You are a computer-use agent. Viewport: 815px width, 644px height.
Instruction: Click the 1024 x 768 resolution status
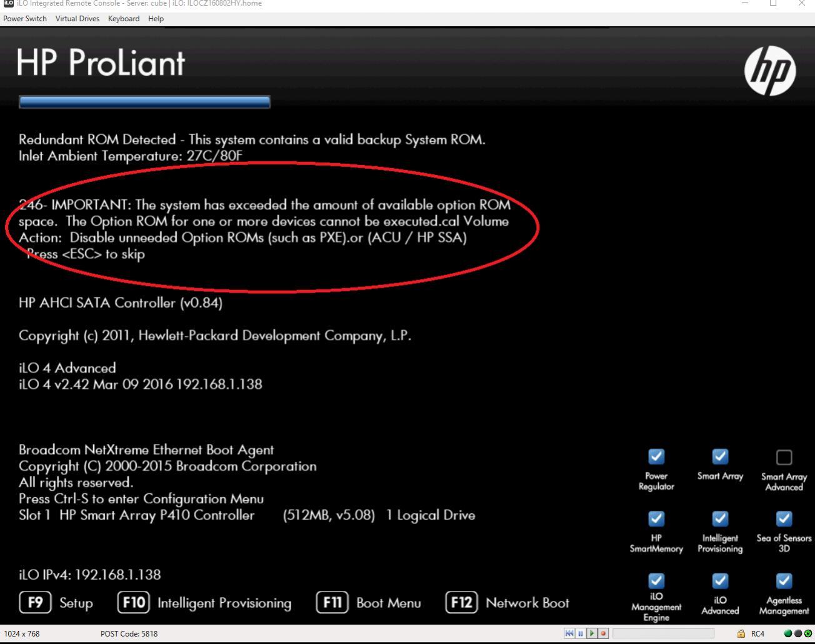[21, 633]
